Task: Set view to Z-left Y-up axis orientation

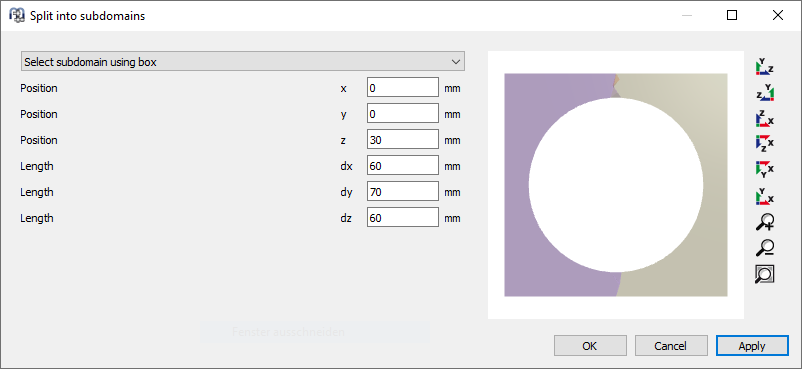Action: click(765, 94)
